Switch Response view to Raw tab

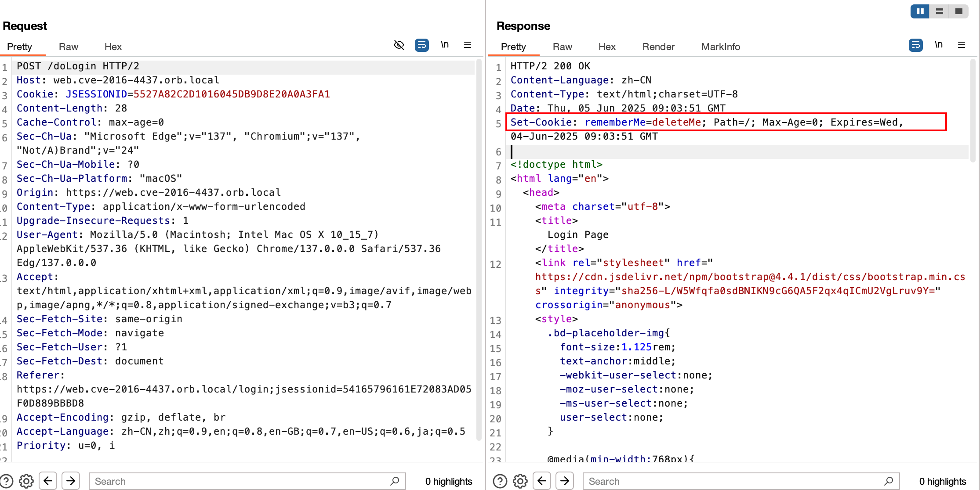pyautogui.click(x=563, y=47)
